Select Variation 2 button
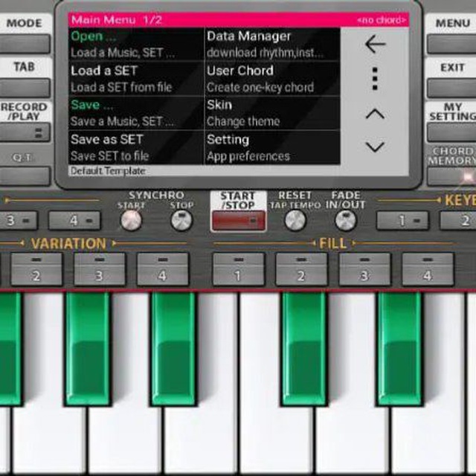This screenshot has width=476, height=476. pos(36,269)
